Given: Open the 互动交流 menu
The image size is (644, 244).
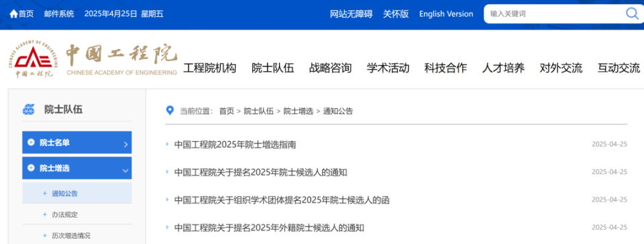Looking at the screenshot, I should point(619,68).
